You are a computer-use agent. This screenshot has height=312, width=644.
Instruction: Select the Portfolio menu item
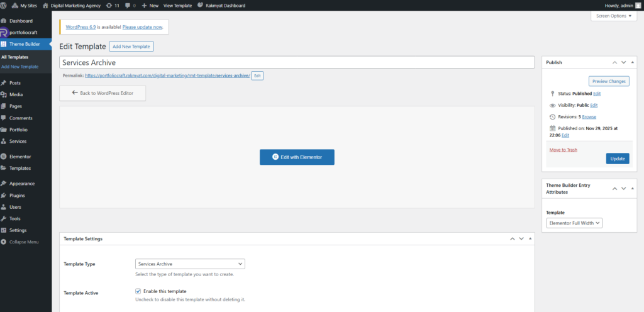pyautogui.click(x=18, y=130)
